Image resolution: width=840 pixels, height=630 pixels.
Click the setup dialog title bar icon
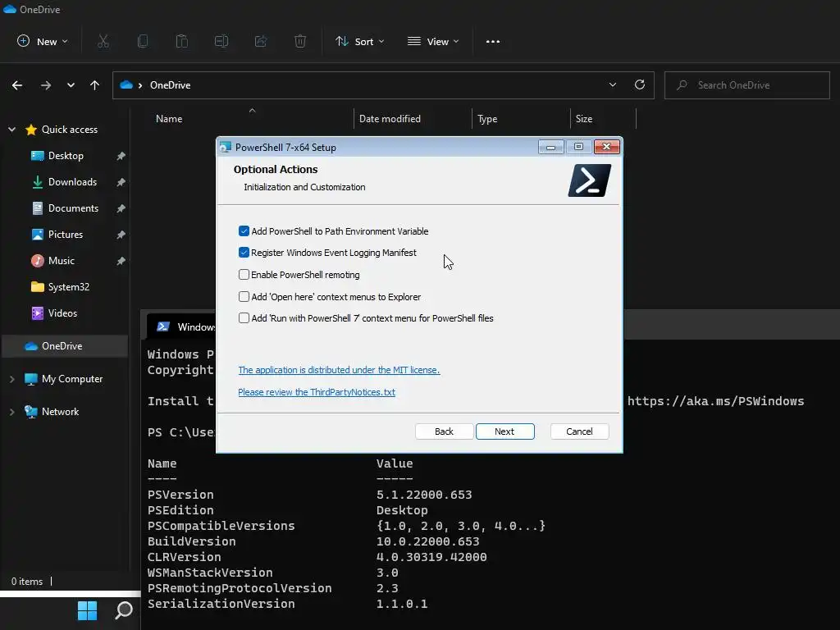click(x=226, y=147)
